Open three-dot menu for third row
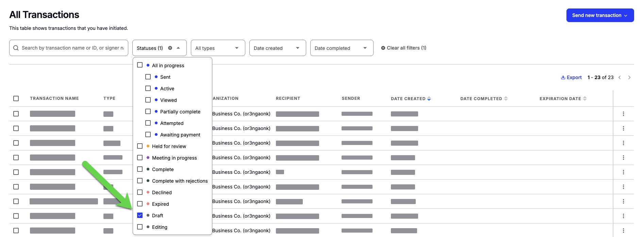The image size is (644, 237). point(624,143)
